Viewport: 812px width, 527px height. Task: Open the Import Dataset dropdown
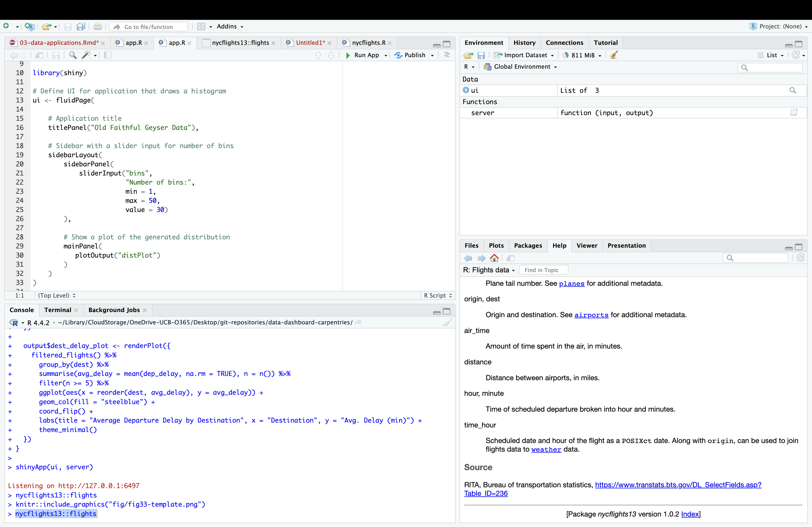coord(524,55)
